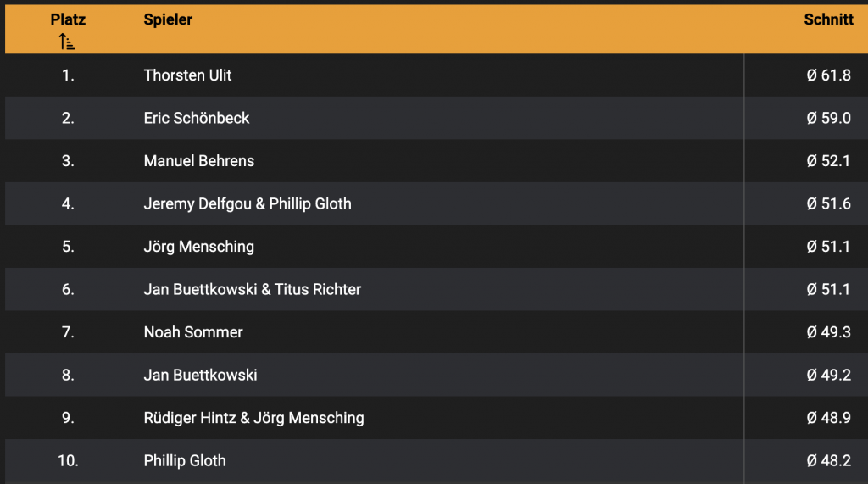Screen dimensions: 868x484
Task: Click Jan Buettkowski in eighth place
Action: pos(201,375)
